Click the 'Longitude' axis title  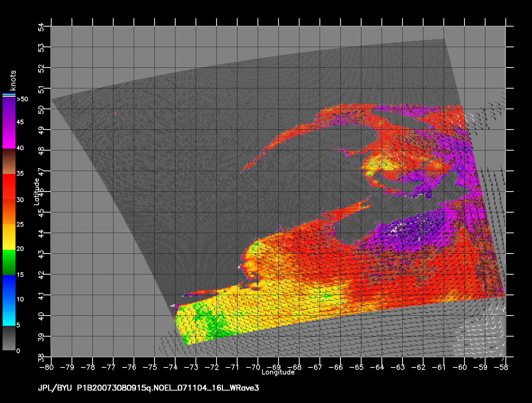point(278,372)
